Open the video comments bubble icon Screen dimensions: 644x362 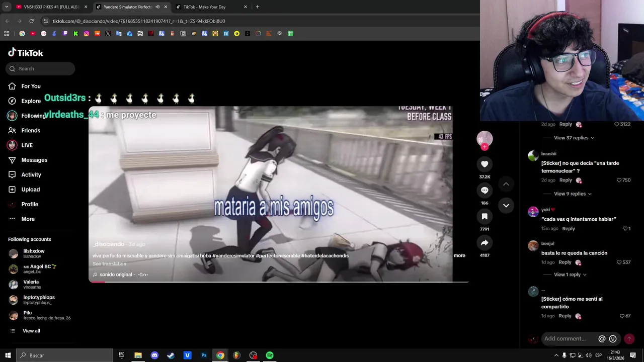pos(485,190)
